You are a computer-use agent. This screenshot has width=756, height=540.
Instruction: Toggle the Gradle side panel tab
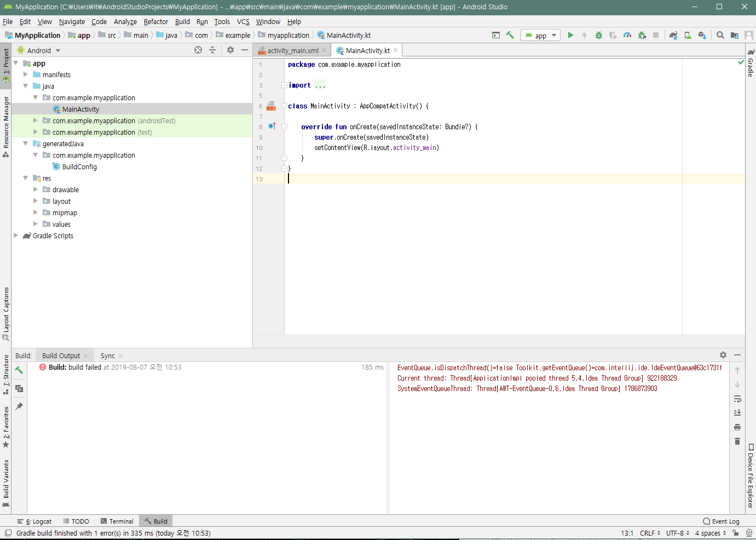[x=751, y=63]
